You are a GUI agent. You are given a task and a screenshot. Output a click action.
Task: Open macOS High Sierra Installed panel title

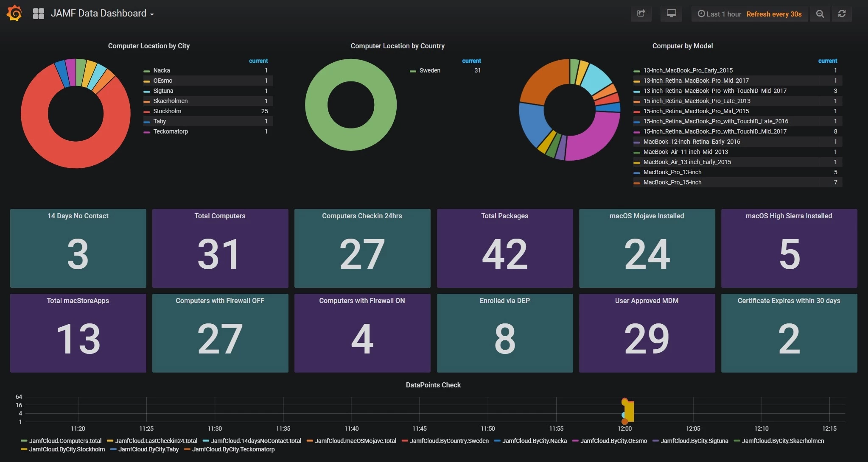point(789,216)
